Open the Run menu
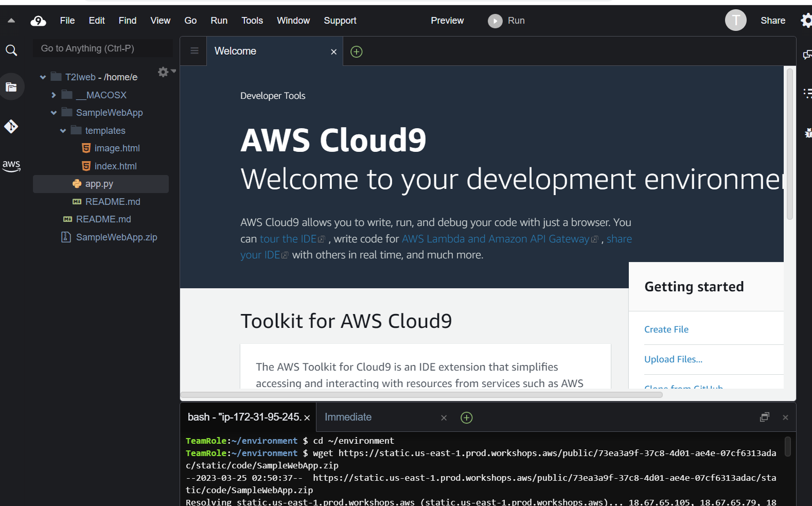 coord(219,21)
